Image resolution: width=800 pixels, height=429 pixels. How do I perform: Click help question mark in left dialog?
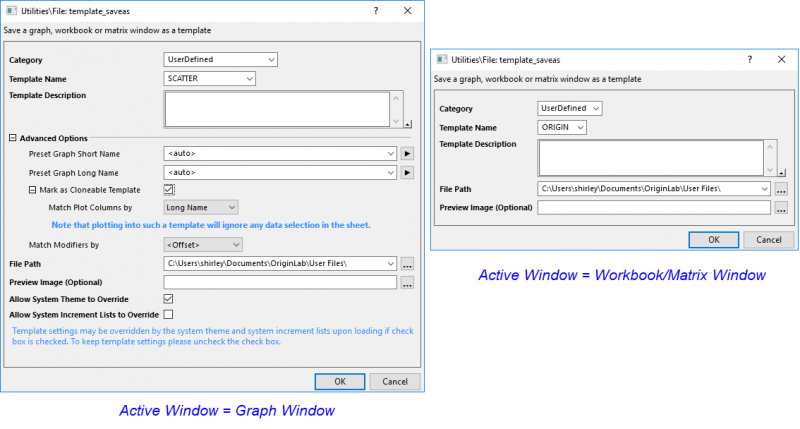click(375, 9)
